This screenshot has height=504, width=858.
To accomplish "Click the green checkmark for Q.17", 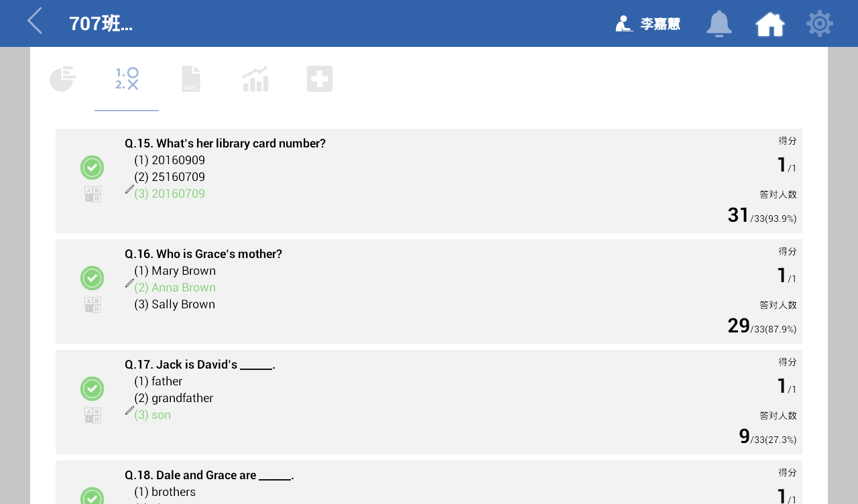I will click(x=93, y=389).
